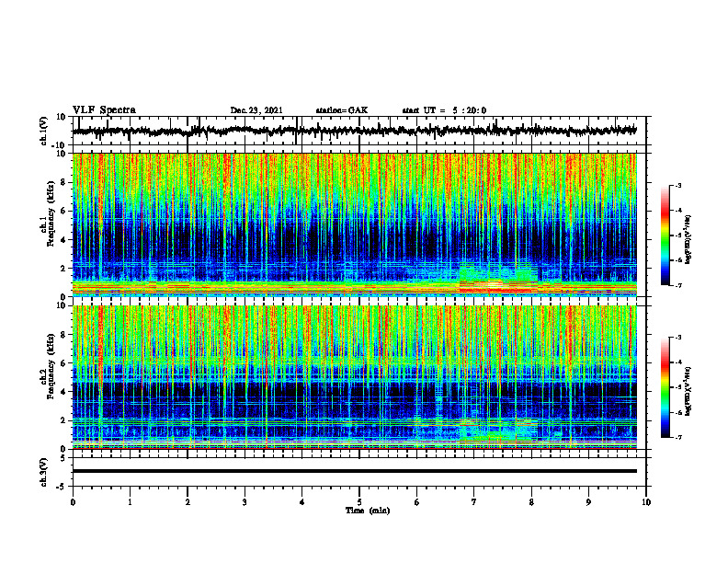Click the '7' tick on time axis

click(474, 502)
